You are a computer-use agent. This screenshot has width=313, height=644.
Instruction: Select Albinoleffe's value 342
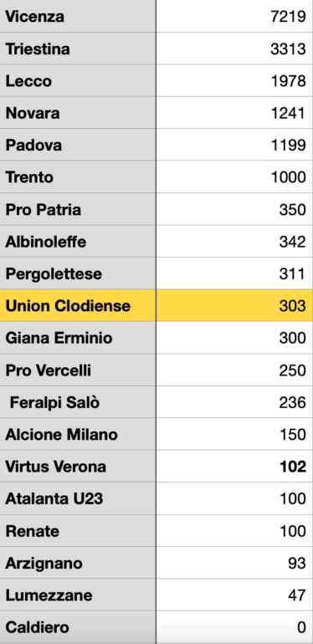pyautogui.click(x=234, y=241)
